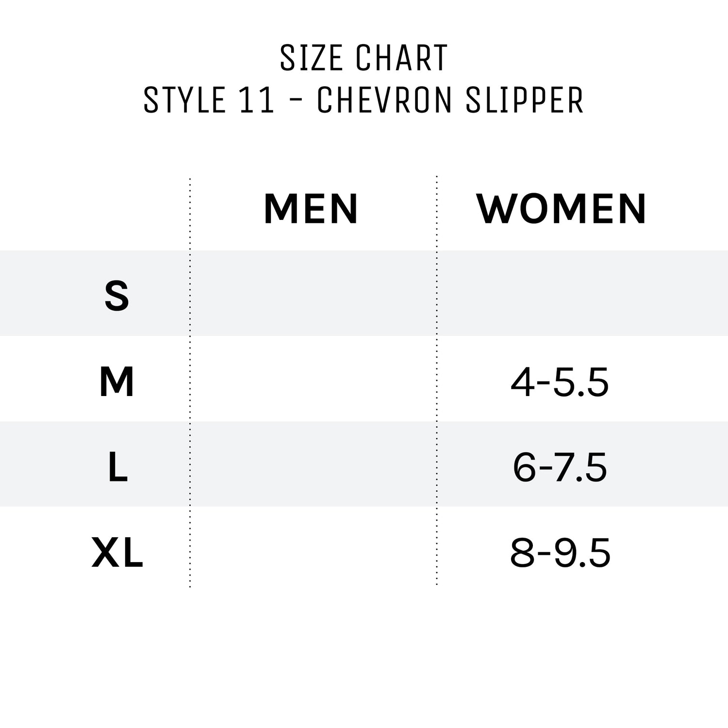Click the XL size row label
This screenshot has width=728, height=728.
coord(117,553)
